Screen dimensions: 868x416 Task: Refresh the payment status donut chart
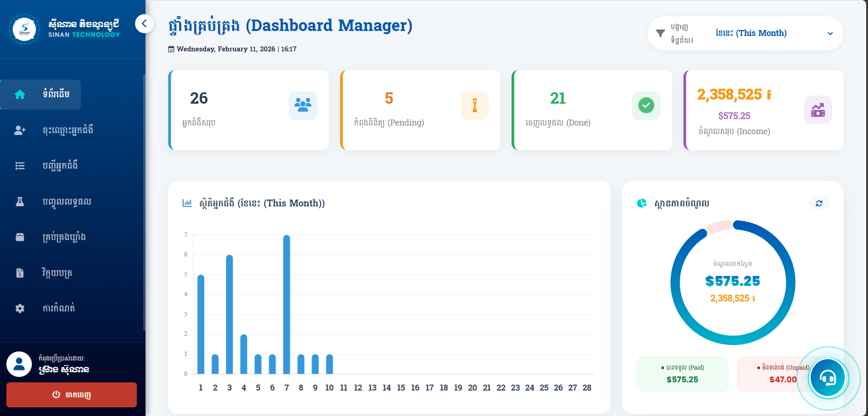(x=819, y=203)
